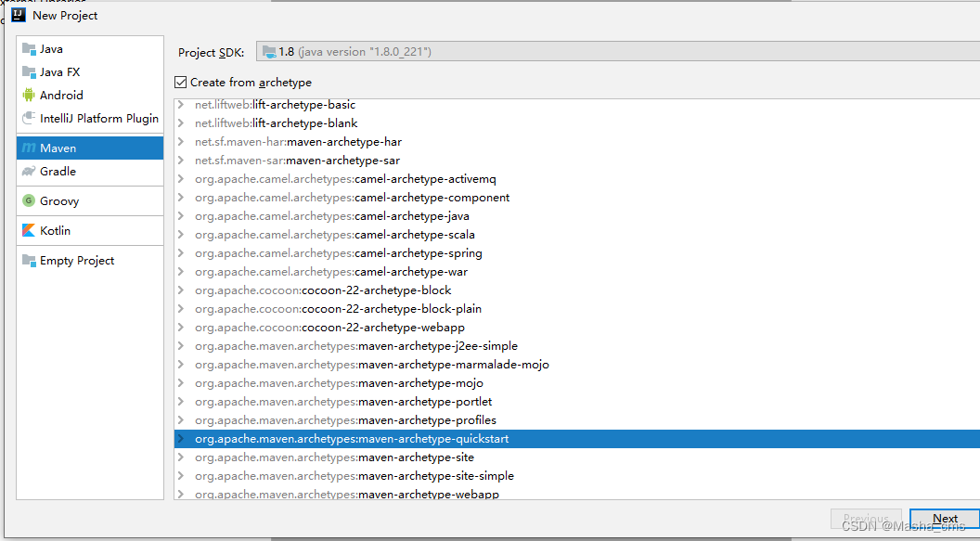Expand camel-archetype-war chevron
Viewport: 980px width, 541px height.
181,272
